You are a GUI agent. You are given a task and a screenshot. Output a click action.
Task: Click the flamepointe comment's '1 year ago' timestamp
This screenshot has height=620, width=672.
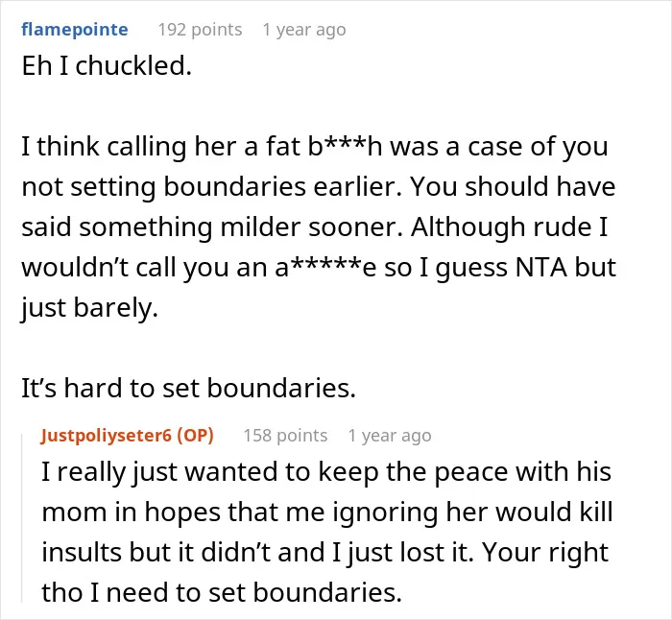click(x=304, y=30)
